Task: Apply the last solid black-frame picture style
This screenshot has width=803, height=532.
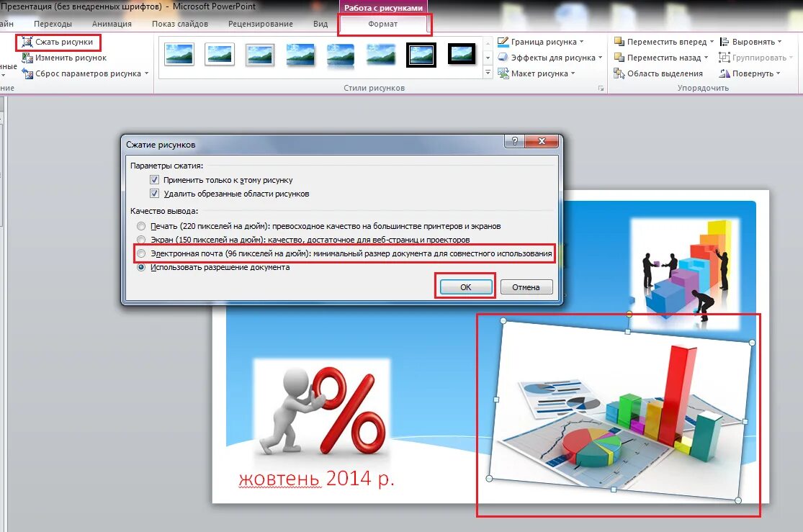Action: click(x=462, y=54)
